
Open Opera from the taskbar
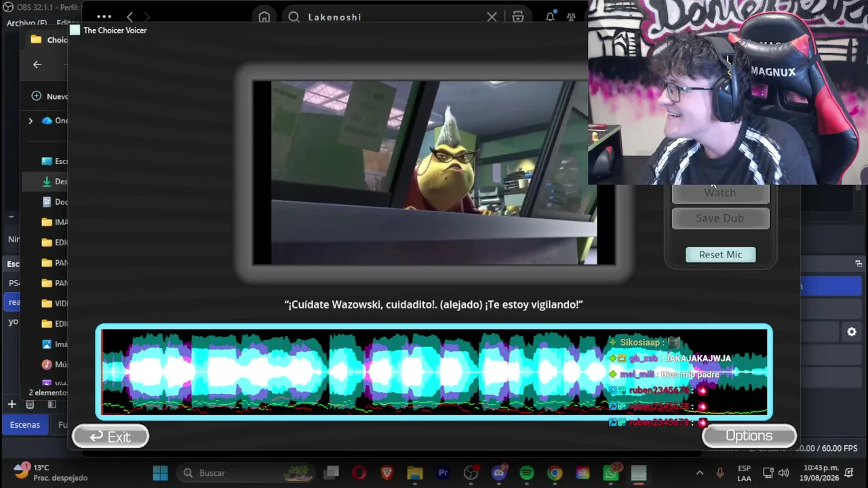coord(359,473)
